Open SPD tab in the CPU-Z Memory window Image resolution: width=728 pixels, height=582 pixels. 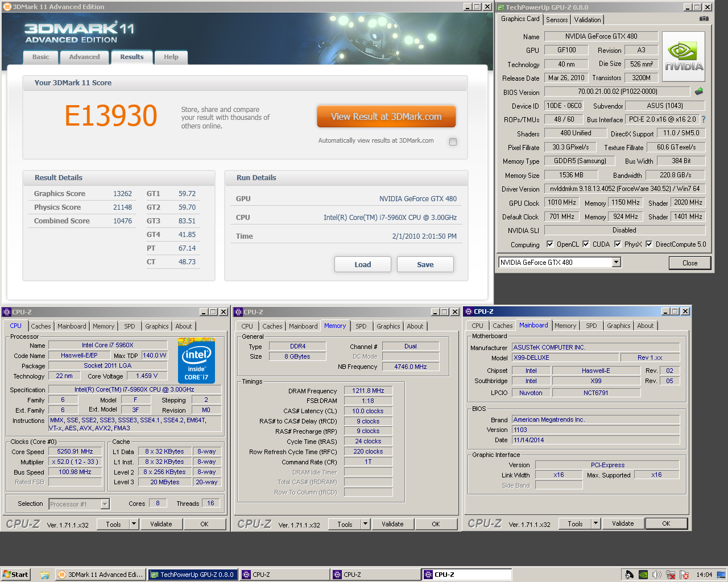click(x=361, y=326)
